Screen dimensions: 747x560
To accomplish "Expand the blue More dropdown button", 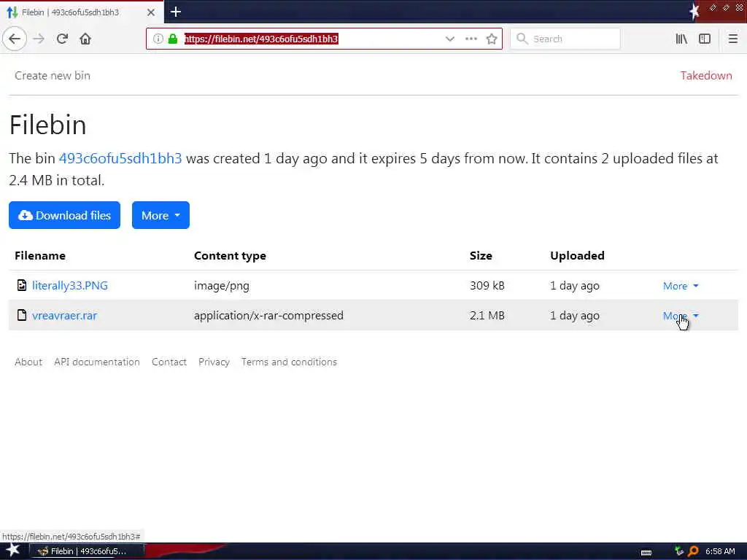I will (160, 215).
